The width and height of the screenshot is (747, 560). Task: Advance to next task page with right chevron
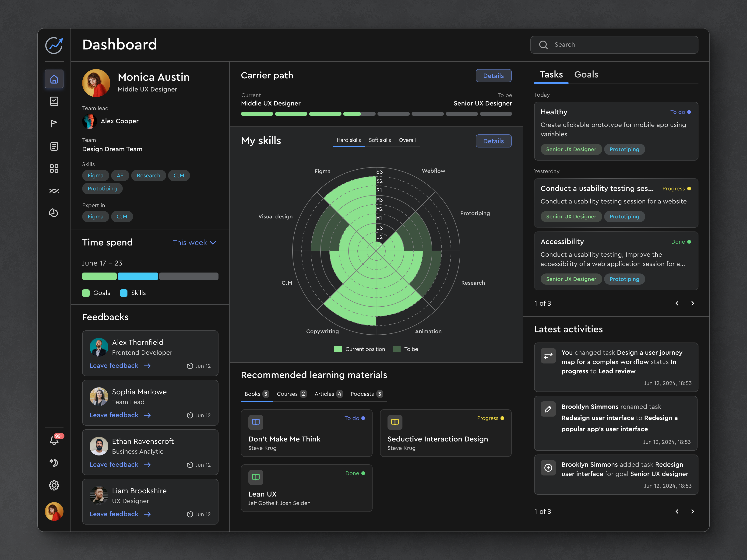693,303
